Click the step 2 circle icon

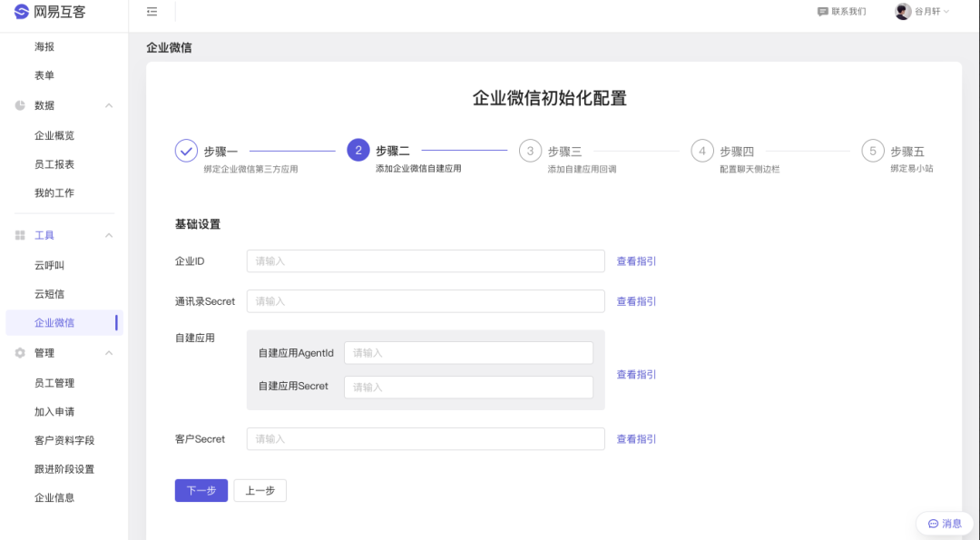358,150
